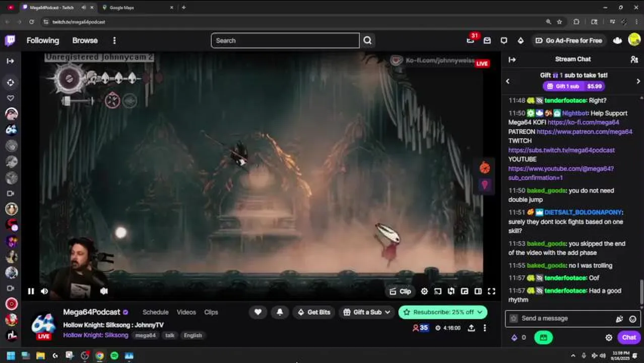The height and width of the screenshot is (363, 644).
Task: Show next gift leaderboard arrow
Action: [638, 81]
